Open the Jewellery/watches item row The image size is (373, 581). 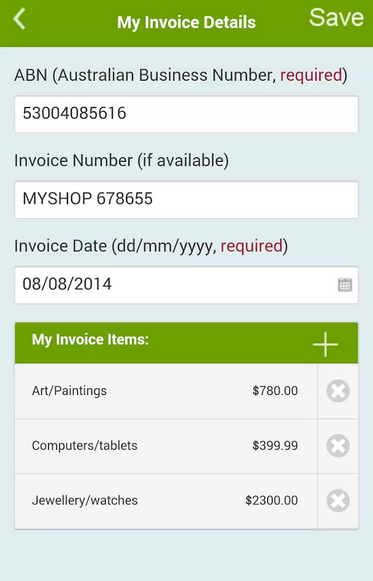tap(166, 501)
